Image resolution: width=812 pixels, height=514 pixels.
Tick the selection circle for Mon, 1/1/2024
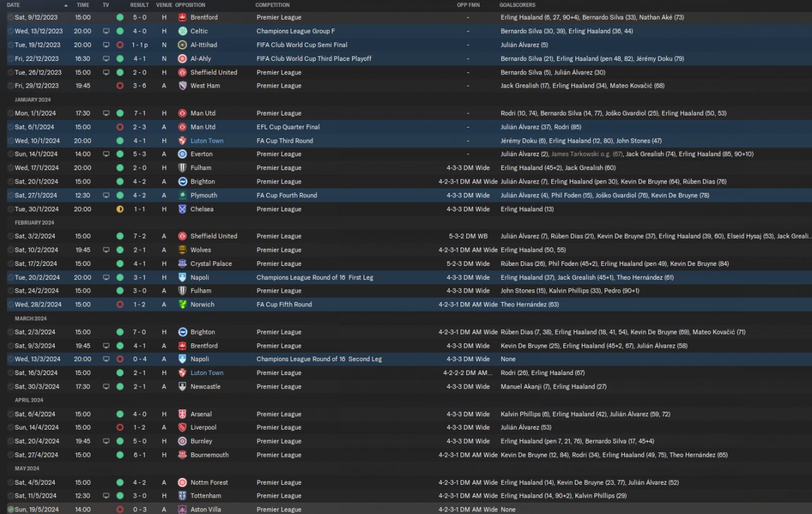coord(10,113)
